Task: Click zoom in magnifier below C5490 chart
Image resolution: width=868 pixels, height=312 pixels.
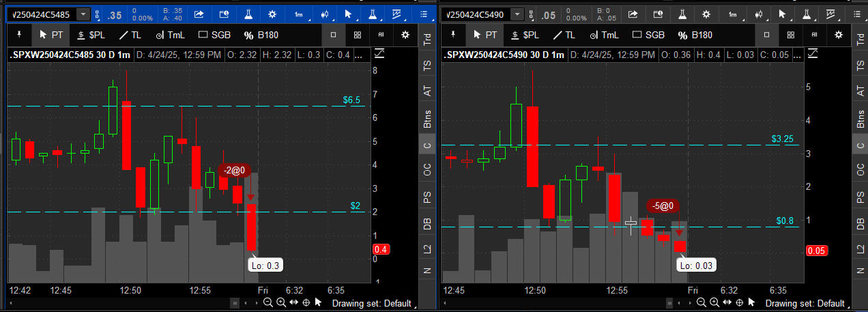Action: (x=714, y=302)
